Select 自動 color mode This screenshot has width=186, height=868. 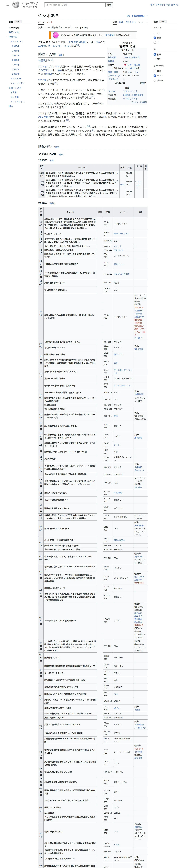(x=155, y=71)
